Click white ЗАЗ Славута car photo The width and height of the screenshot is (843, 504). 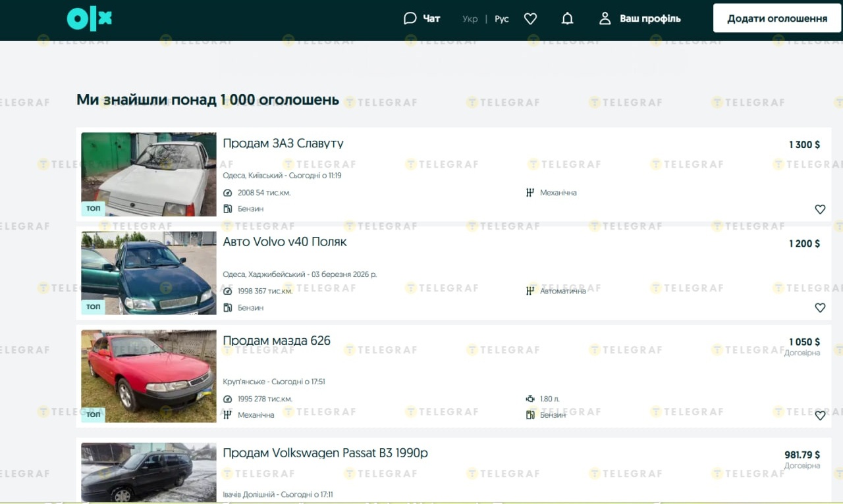point(148,174)
